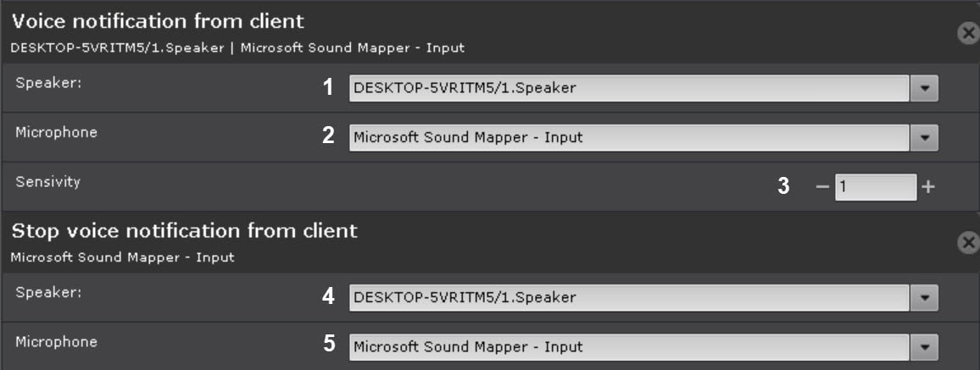980x370 pixels.
Task: Click the 'Stop voice notification from client' header
Action: (x=184, y=230)
